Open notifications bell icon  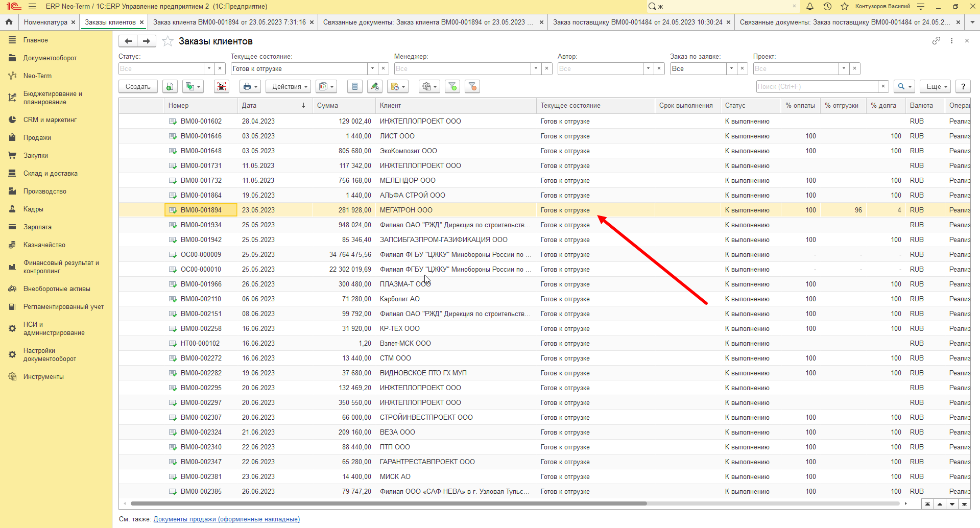810,7
